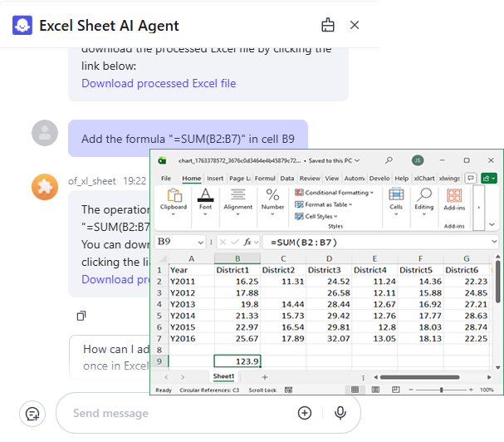Close the AI Agent chat panel
The image size is (504, 442).
click(x=355, y=25)
